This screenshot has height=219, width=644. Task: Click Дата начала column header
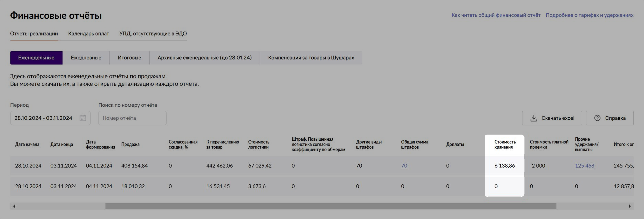[x=27, y=144]
